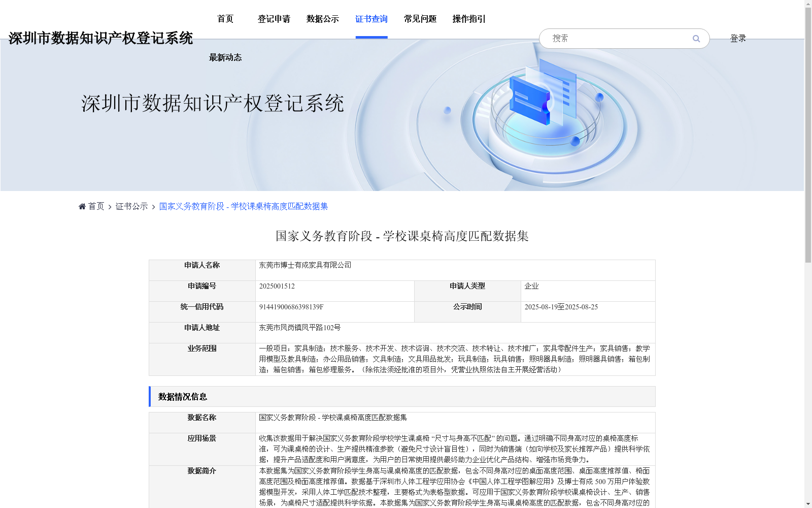
Task: Click the banner title 深圳市数据知识产权登记系统
Action: pyautogui.click(x=213, y=103)
